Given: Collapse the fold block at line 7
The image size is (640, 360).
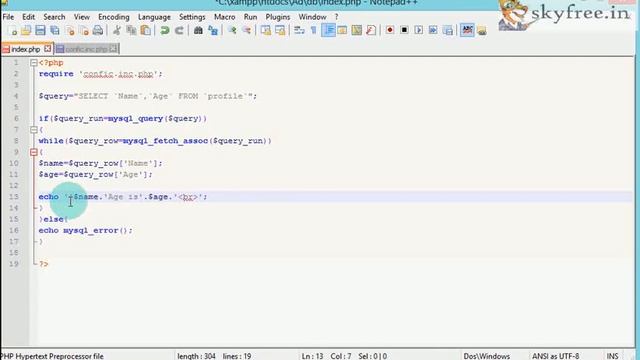Looking at the screenshot, I should pos(34,130).
